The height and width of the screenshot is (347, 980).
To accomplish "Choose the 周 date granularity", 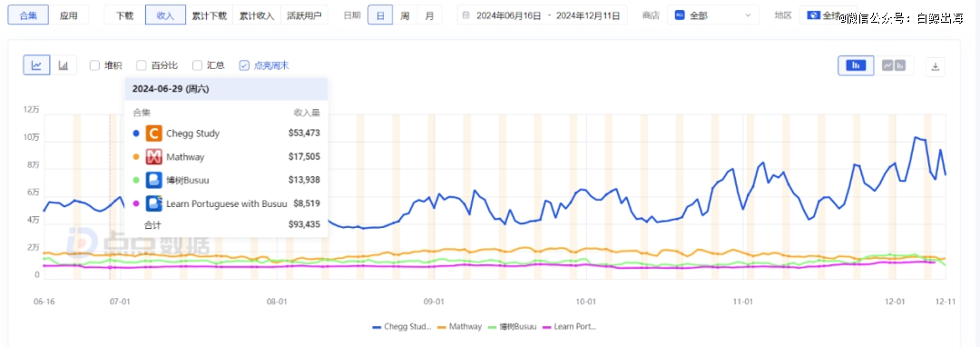I will pos(405,15).
